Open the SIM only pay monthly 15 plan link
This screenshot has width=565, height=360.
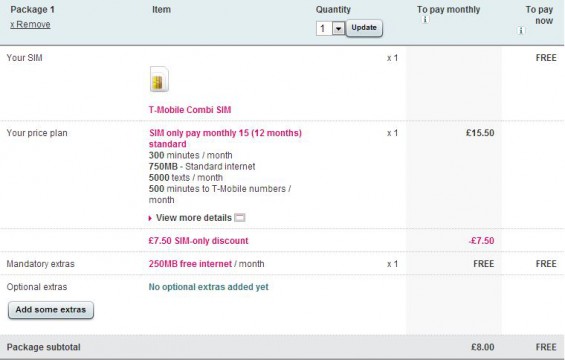coord(225,138)
